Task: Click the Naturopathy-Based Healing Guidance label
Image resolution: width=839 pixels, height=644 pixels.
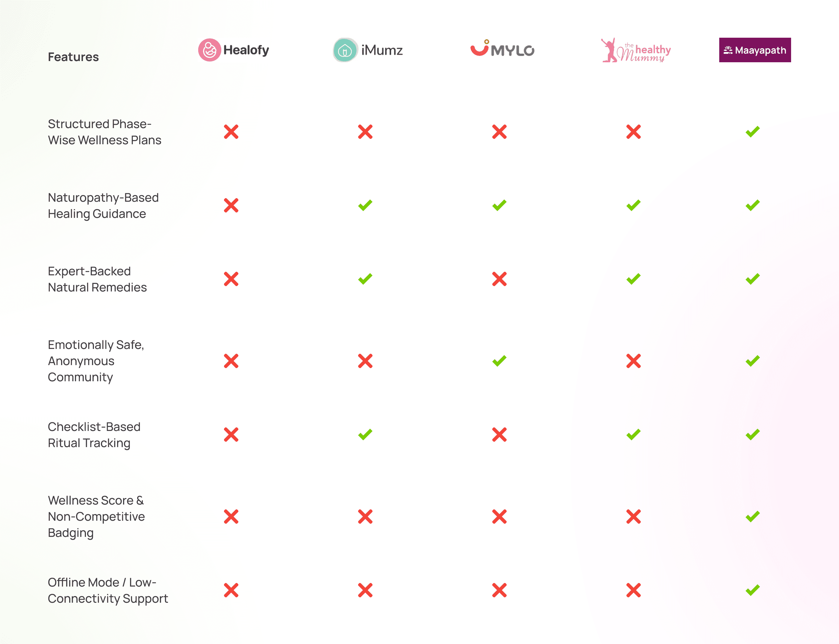Action: [103, 206]
